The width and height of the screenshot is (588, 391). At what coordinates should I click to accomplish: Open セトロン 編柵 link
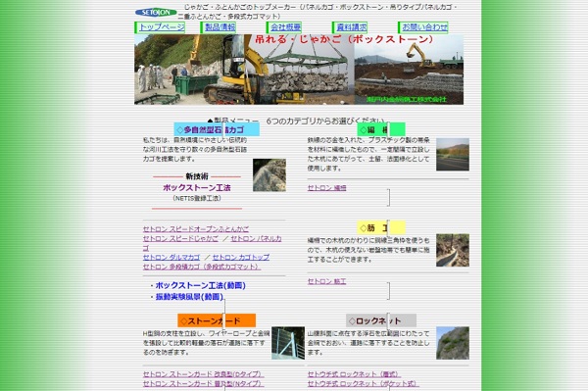[x=326, y=188]
